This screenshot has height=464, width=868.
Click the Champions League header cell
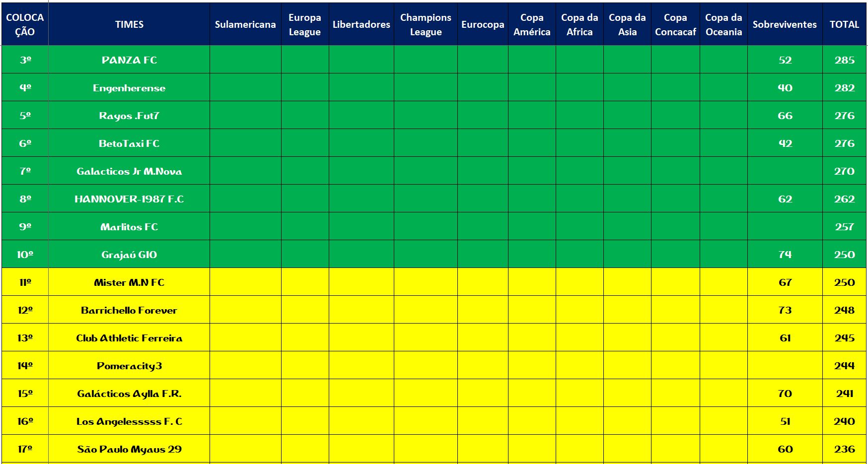tap(426, 24)
